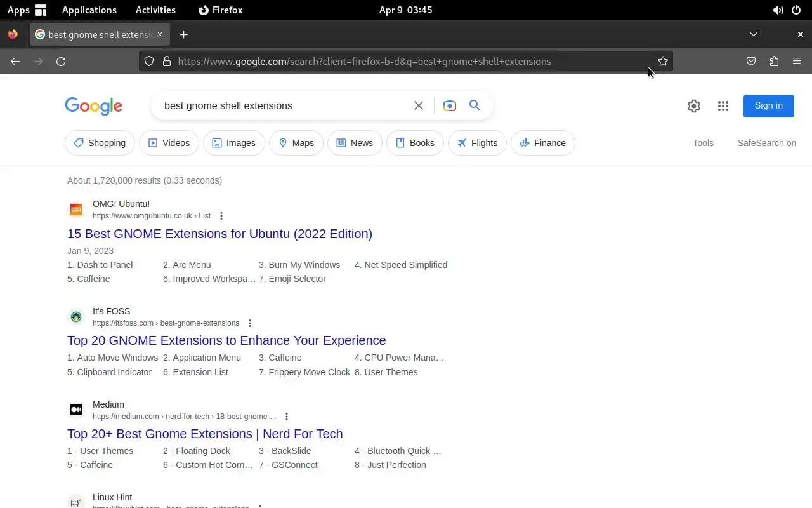Open the SafeSearch on setting

coord(767,143)
